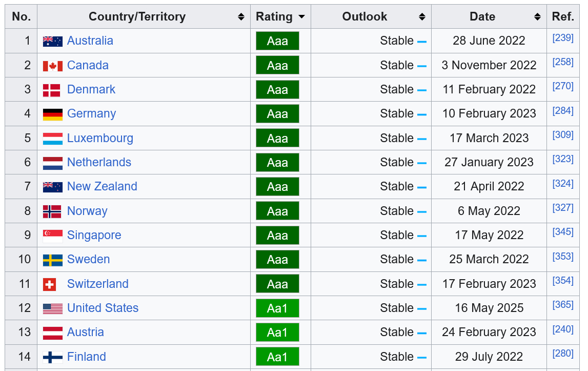This screenshot has height=371, width=588.
Task: Click the Sweden flag icon
Action: tap(52, 260)
